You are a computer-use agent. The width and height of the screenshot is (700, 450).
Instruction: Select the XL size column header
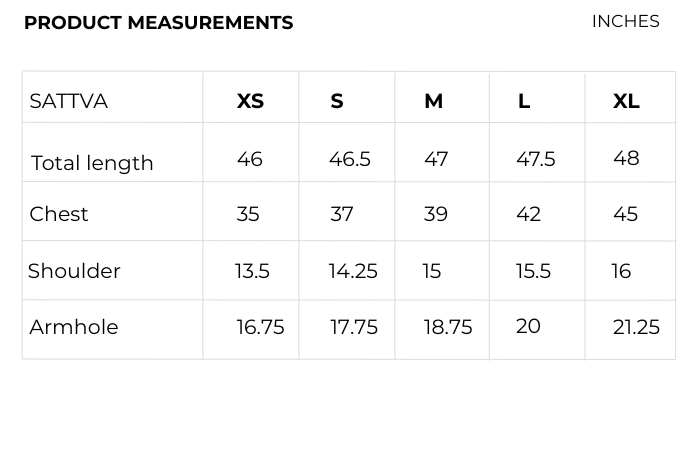point(626,101)
